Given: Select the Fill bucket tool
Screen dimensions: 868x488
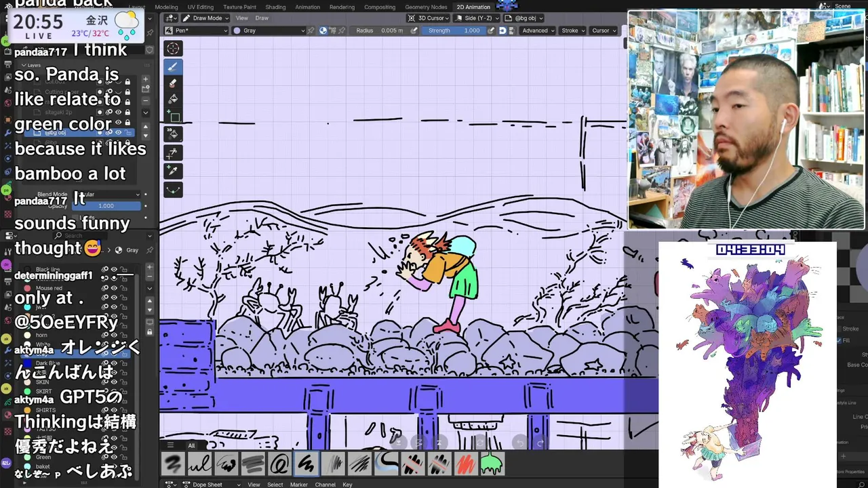Looking at the screenshot, I should point(173,100).
